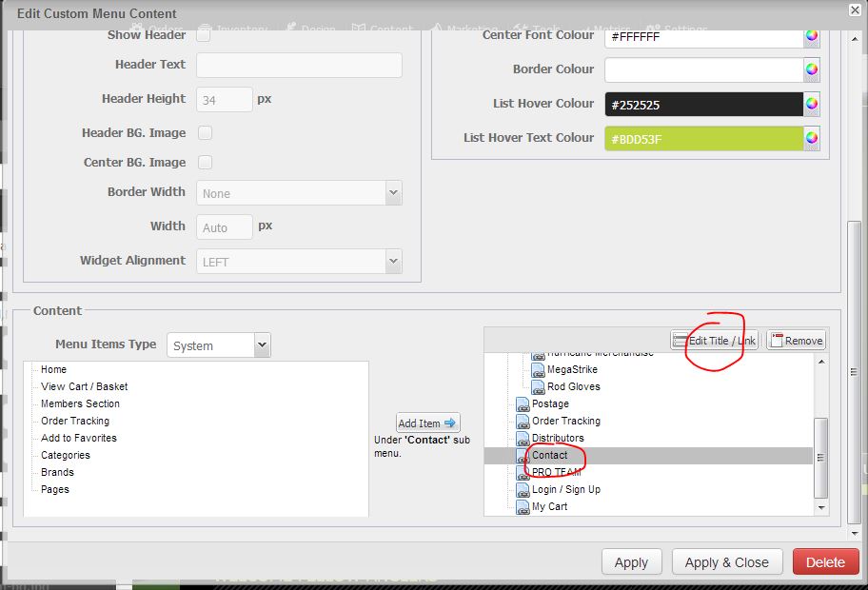Select Pages system item
Viewport: 868px width, 590px height.
click(x=55, y=489)
